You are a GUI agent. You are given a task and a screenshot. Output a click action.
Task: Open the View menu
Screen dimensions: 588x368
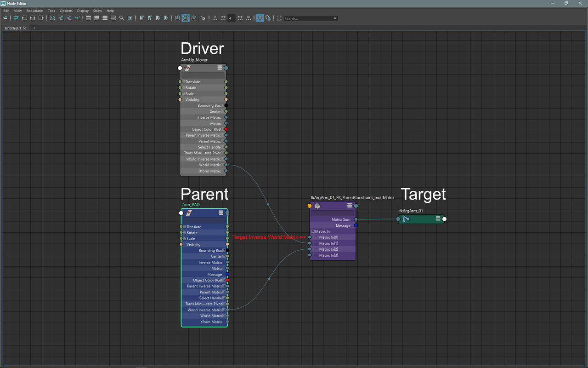[18, 11]
